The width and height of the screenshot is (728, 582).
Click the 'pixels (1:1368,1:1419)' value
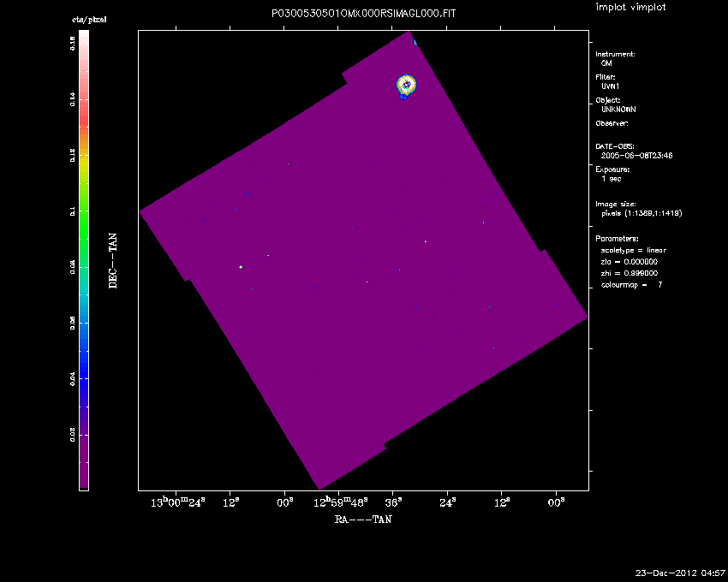click(x=641, y=213)
